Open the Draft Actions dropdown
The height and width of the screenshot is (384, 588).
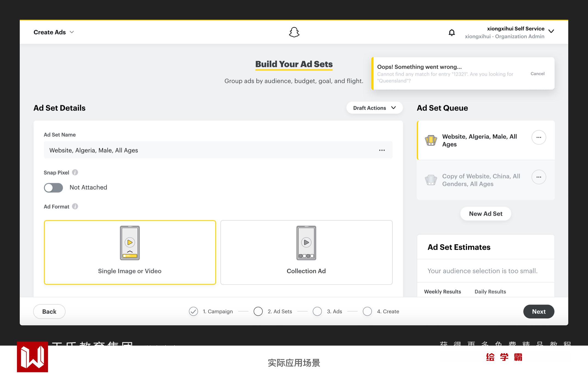[374, 108]
